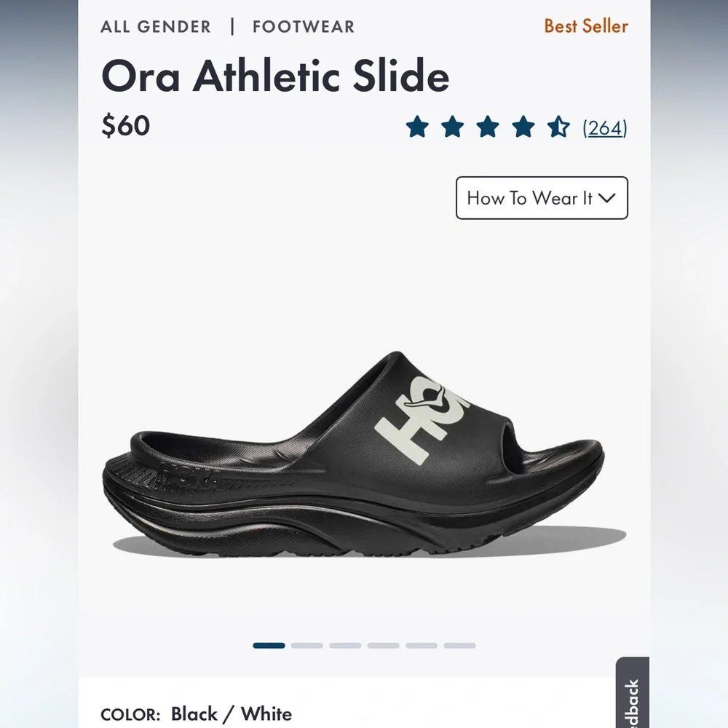Image resolution: width=728 pixels, height=728 pixels.
Task: Click the Ora Athletic Slide product image
Action: coord(364,451)
